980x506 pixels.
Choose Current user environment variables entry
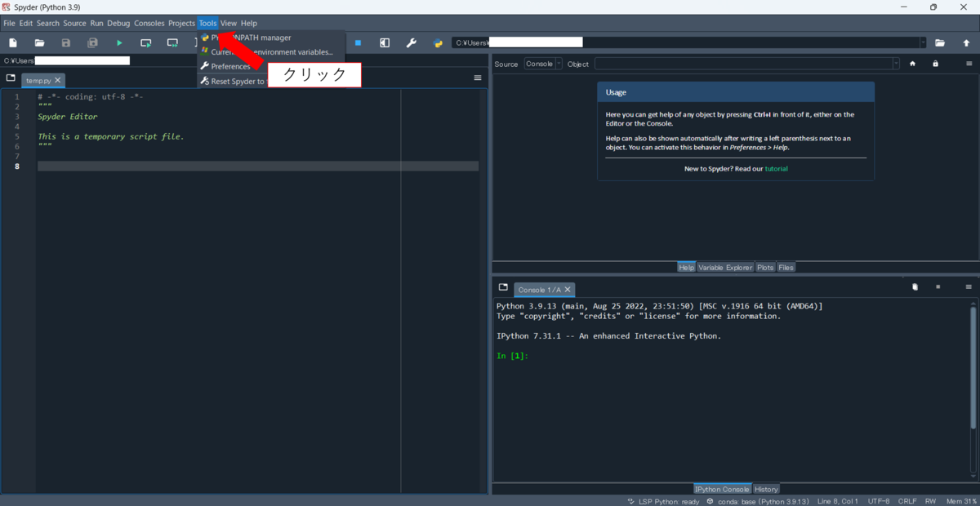click(270, 52)
